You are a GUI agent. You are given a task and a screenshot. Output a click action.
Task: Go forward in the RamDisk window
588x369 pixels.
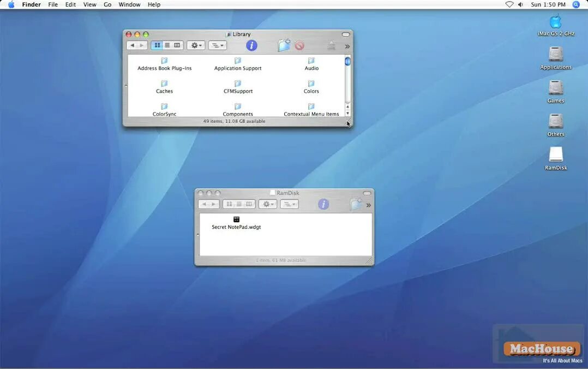click(x=213, y=204)
